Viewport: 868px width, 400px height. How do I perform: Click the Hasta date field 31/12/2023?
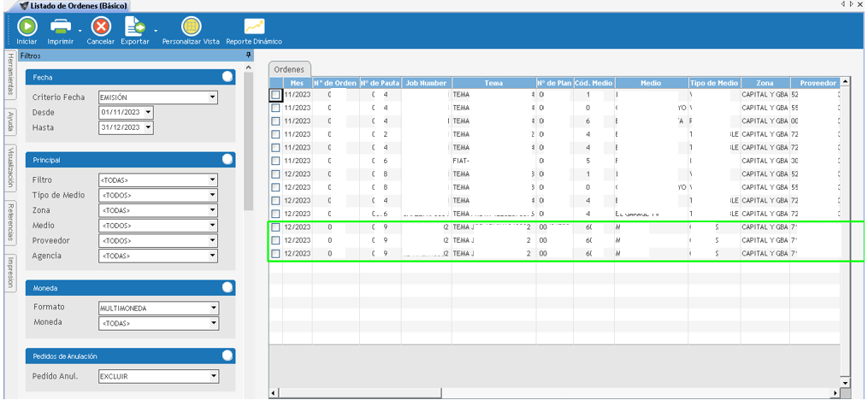pos(121,127)
